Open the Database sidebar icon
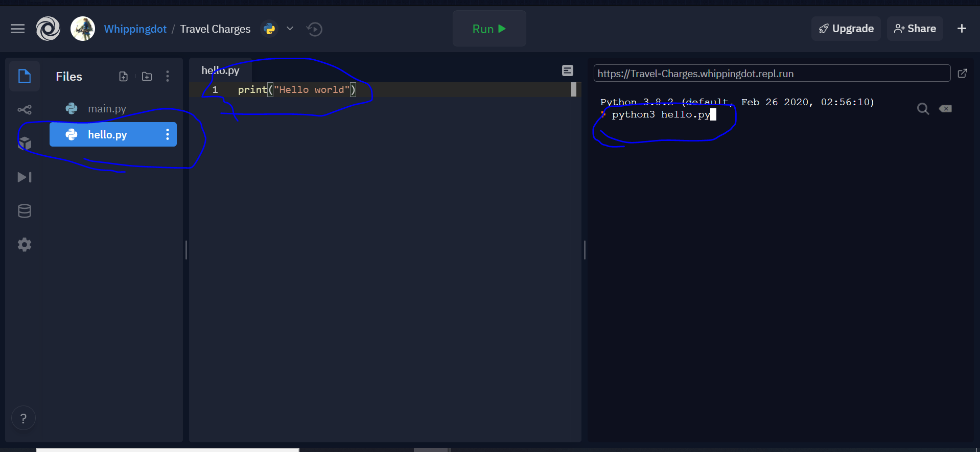980x452 pixels. (25, 211)
